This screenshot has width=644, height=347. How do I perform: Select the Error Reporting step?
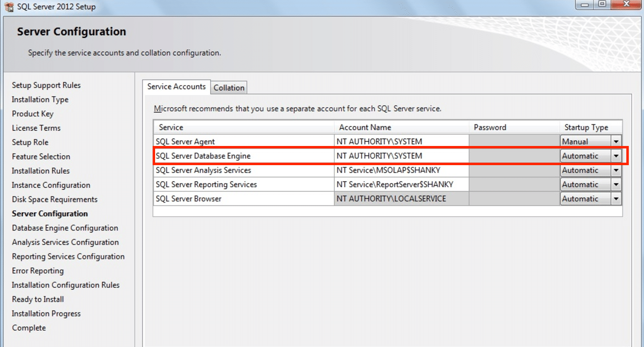click(38, 270)
